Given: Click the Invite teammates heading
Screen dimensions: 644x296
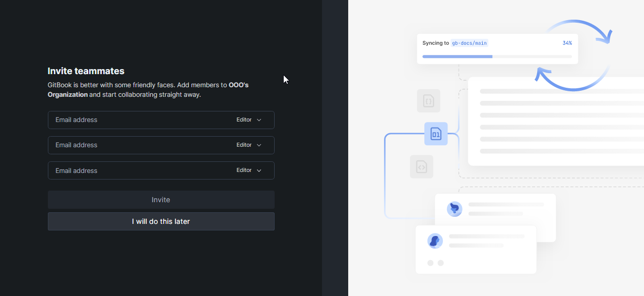Looking at the screenshot, I should click(86, 71).
